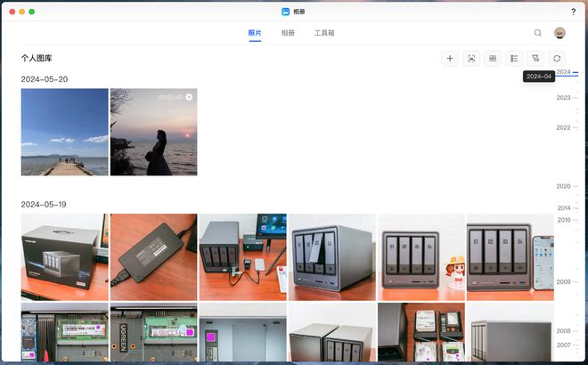Switch to the 相册 tab
The image size is (588, 365).
pos(288,33)
